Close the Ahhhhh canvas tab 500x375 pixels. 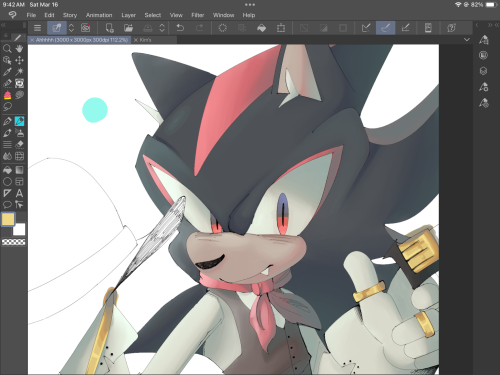tap(32, 40)
